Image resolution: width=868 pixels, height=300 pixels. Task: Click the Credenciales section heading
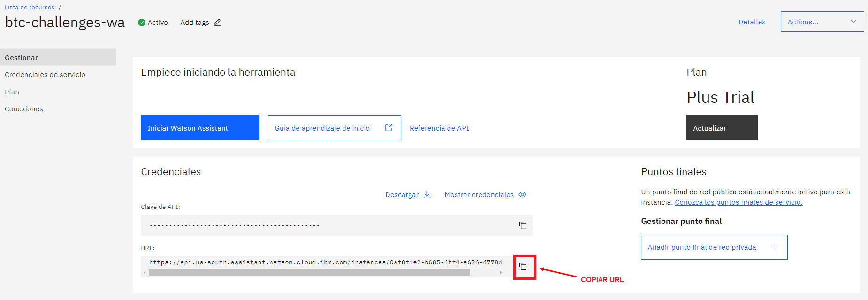171,172
